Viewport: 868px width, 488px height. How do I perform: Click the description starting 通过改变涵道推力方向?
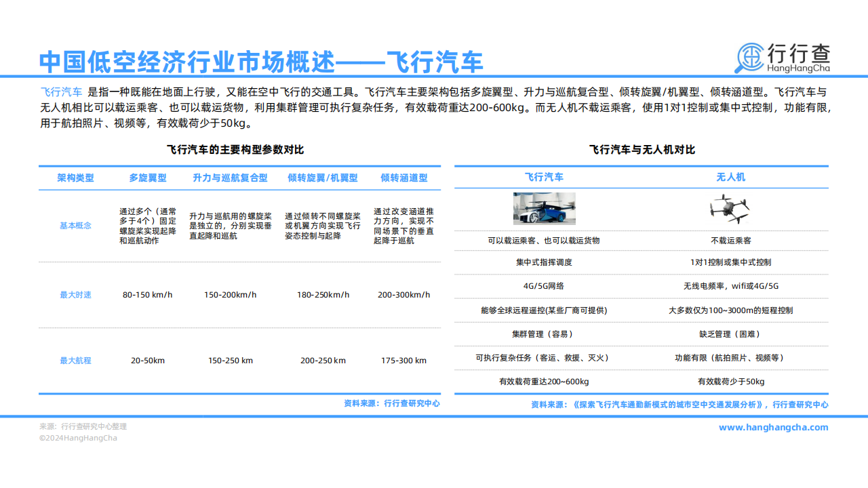coord(404,226)
